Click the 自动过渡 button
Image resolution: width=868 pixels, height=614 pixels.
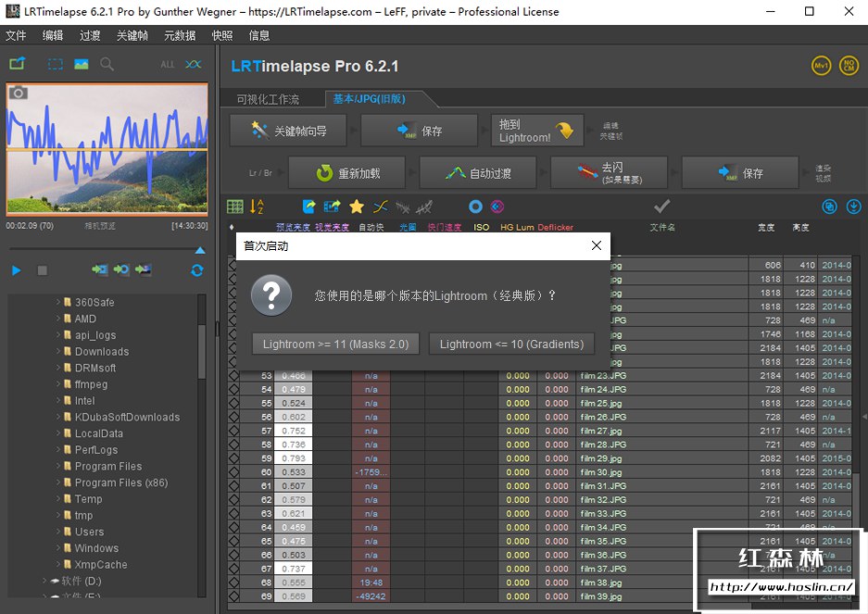(478, 173)
